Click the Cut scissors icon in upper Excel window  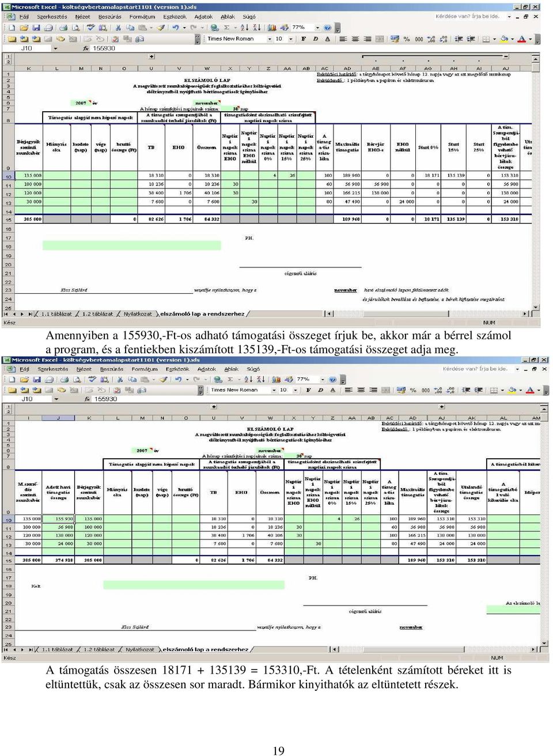(x=118, y=27)
